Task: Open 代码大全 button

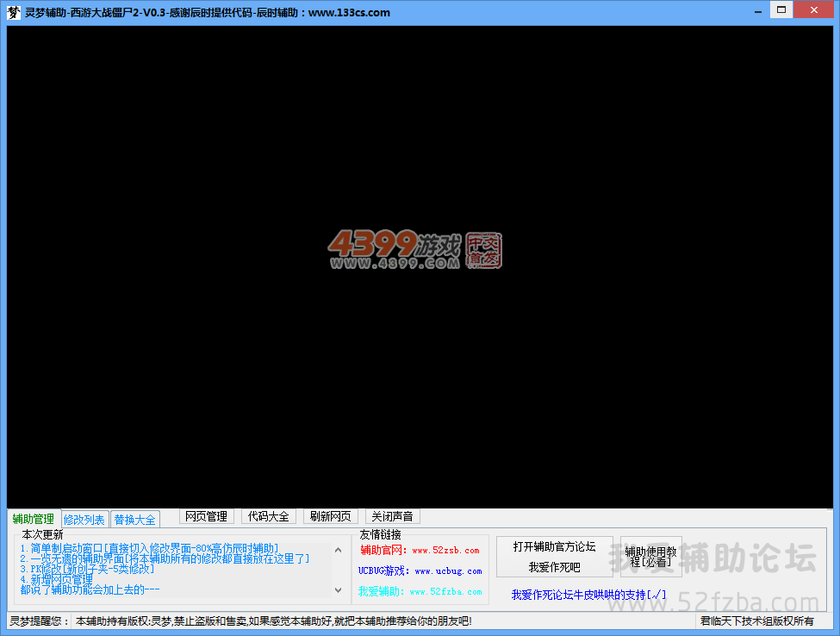Action: [x=269, y=516]
